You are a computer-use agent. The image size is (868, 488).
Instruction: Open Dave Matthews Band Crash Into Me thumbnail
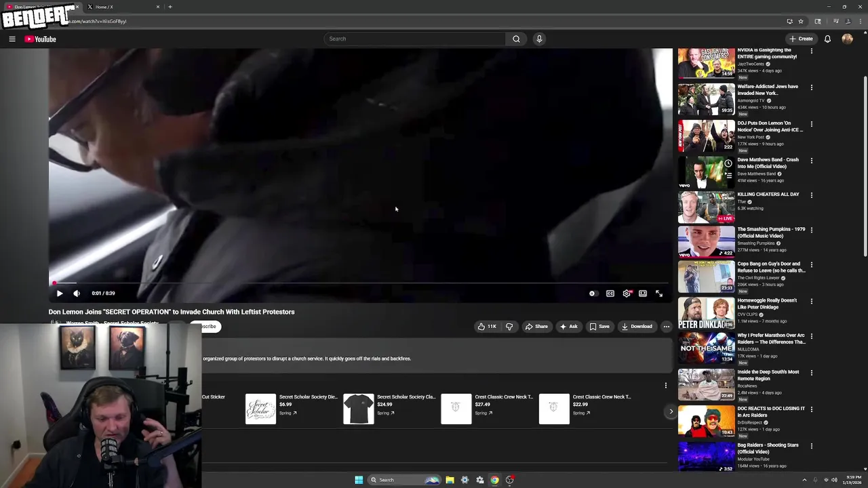click(706, 172)
